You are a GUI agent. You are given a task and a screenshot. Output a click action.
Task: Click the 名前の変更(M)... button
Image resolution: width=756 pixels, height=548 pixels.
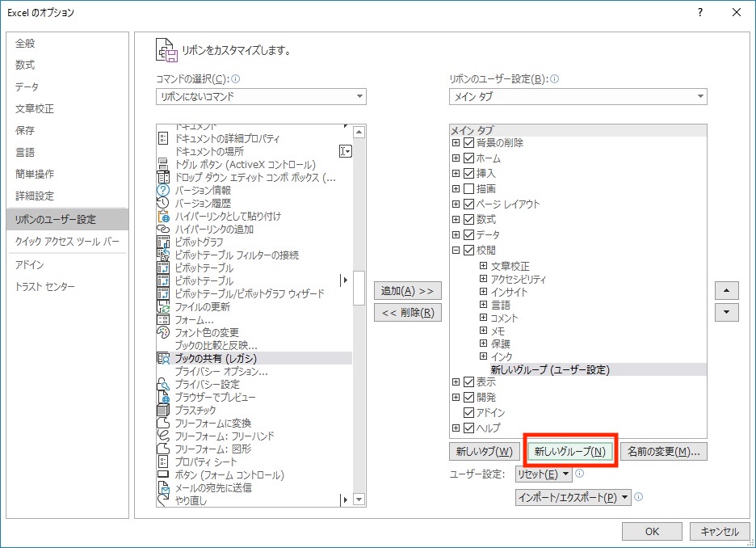point(663,452)
